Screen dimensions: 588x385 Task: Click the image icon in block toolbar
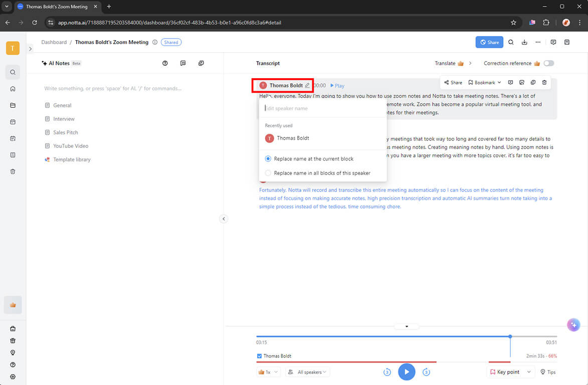(x=522, y=83)
